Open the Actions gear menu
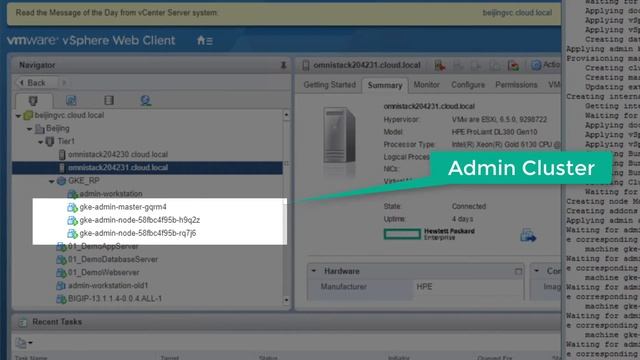Screen dimensions: 640x360 pyautogui.click(x=545, y=65)
